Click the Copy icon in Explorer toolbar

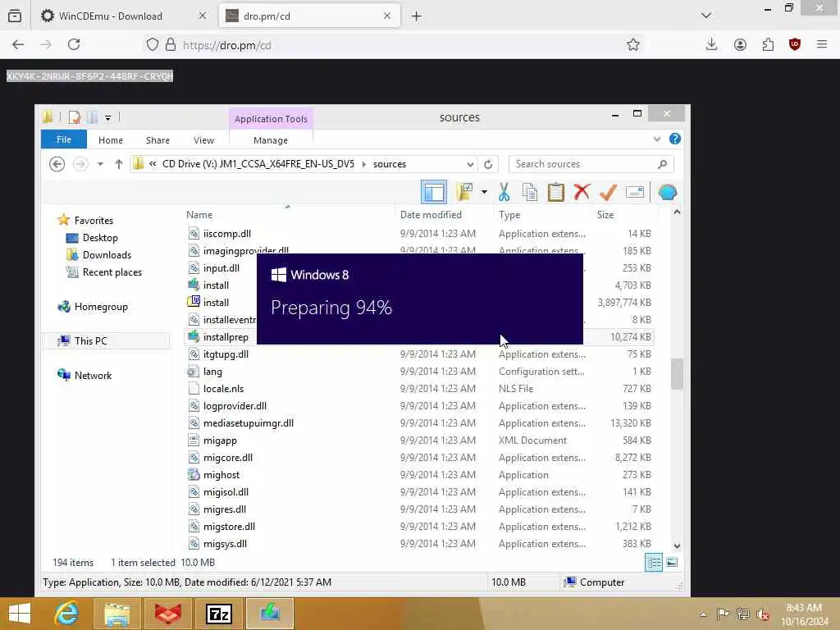pos(530,192)
